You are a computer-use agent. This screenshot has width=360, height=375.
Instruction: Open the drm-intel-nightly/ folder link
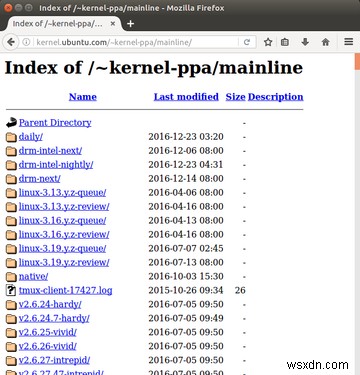tap(56, 165)
